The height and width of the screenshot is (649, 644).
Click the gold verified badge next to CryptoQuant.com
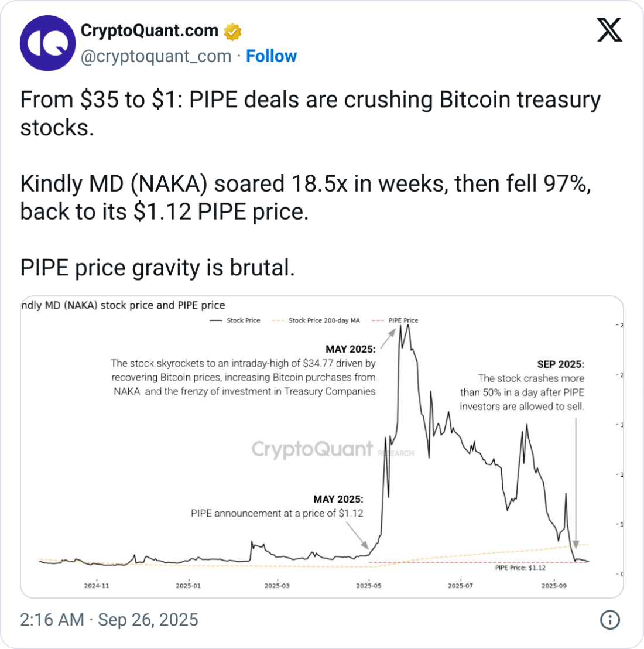click(x=233, y=30)
